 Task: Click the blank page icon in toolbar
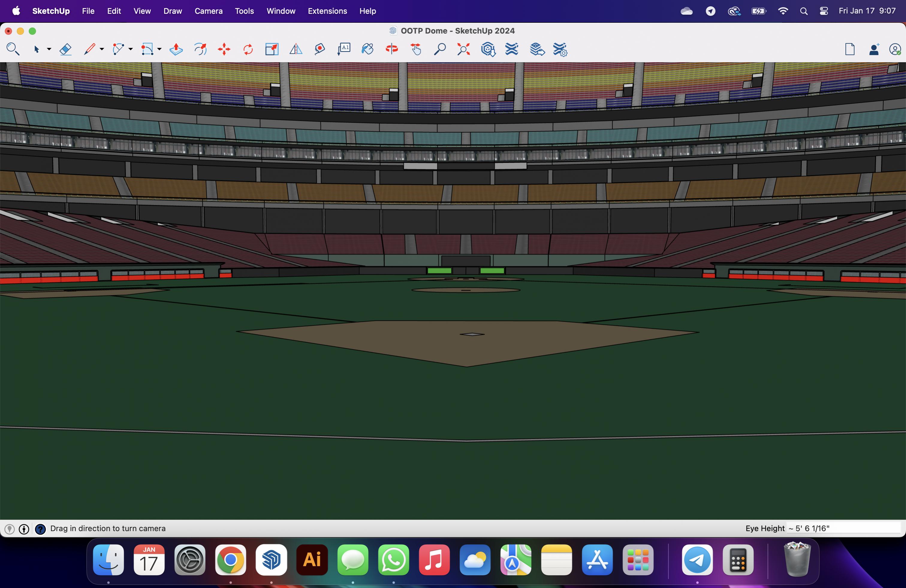pyautogui.click(x=850, y=49)
